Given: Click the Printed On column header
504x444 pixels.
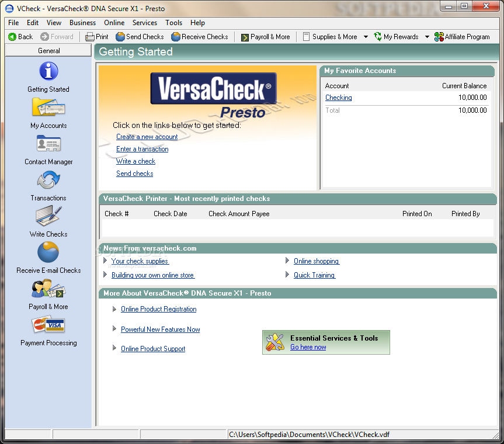Looking at the screenshot, I should [x=417, y=214].
